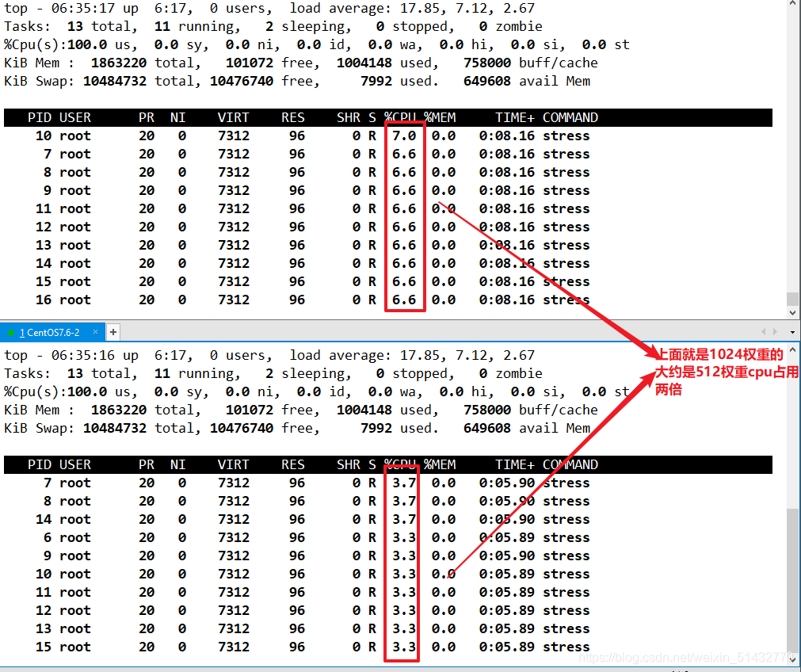Click the RES header in lower pane
This screenshot has height=672, width=801.
coord(292,464)
